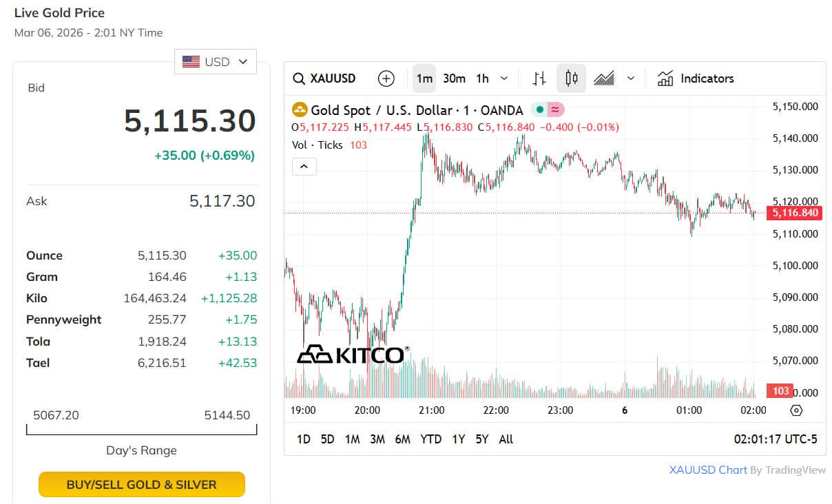This screenshot has width=832, height=504.
Task: Open the USD currency dropdown
Action: [215, 62]
